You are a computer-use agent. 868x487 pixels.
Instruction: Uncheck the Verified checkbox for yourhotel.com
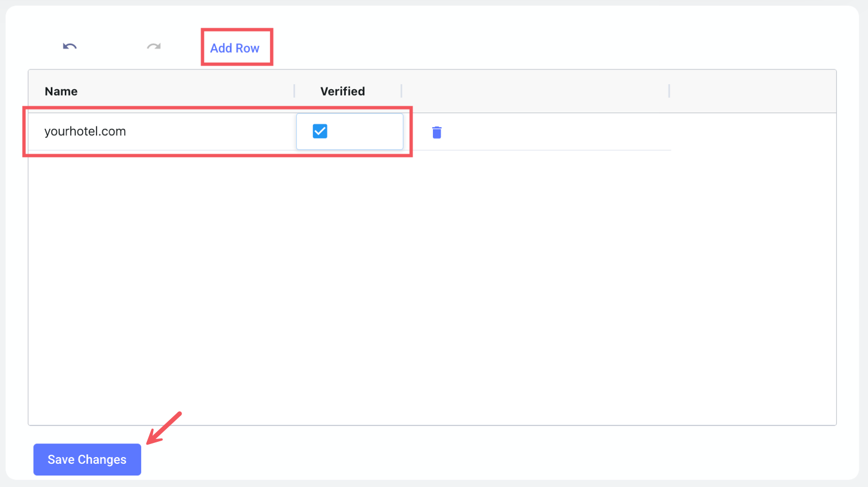point(320,131)
